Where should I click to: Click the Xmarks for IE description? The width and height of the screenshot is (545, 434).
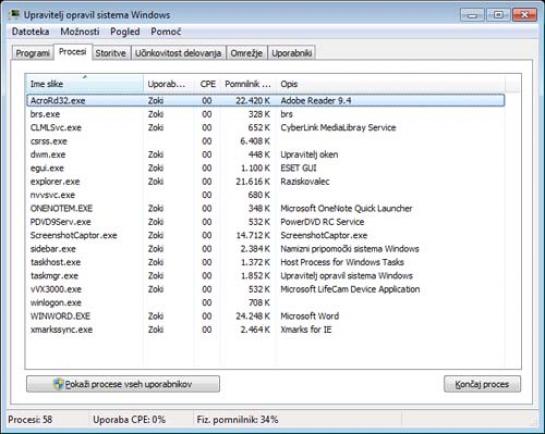pyautogui.click(x=306, y=330)
